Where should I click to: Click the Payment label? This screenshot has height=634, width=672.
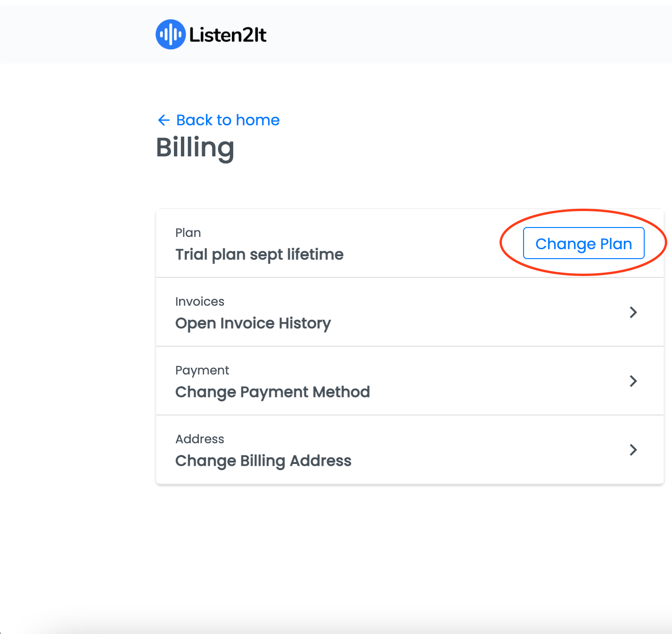[202, 371]
